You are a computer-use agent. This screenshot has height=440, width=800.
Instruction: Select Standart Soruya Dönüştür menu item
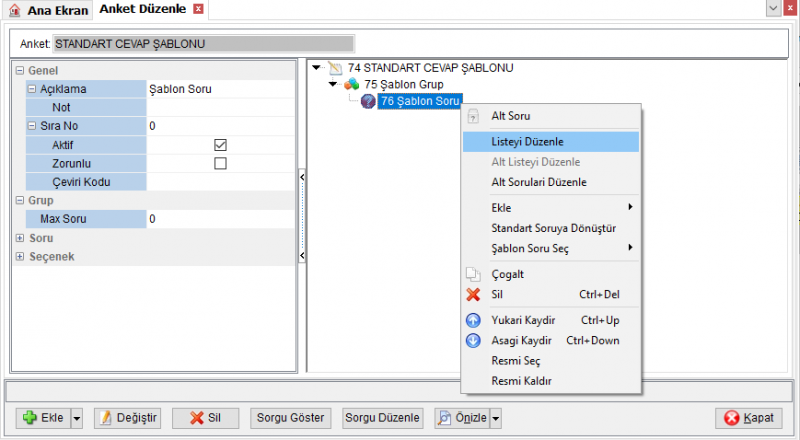[x=551, y=228]
